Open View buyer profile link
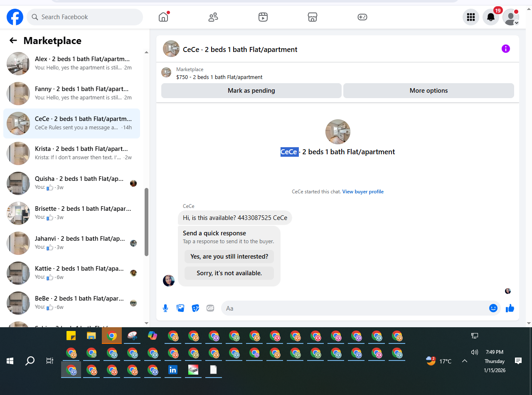Image resolution: width=532 pixels, height=395 pixels. (363, 192)
